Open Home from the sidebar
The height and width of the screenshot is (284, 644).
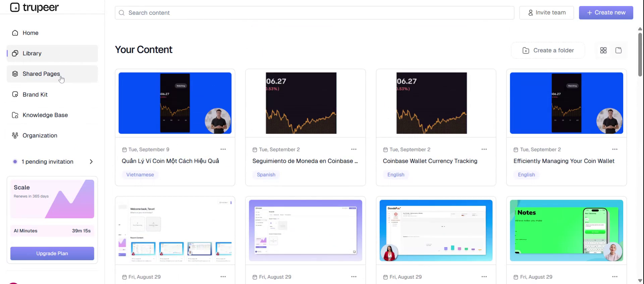coord(52,33)
